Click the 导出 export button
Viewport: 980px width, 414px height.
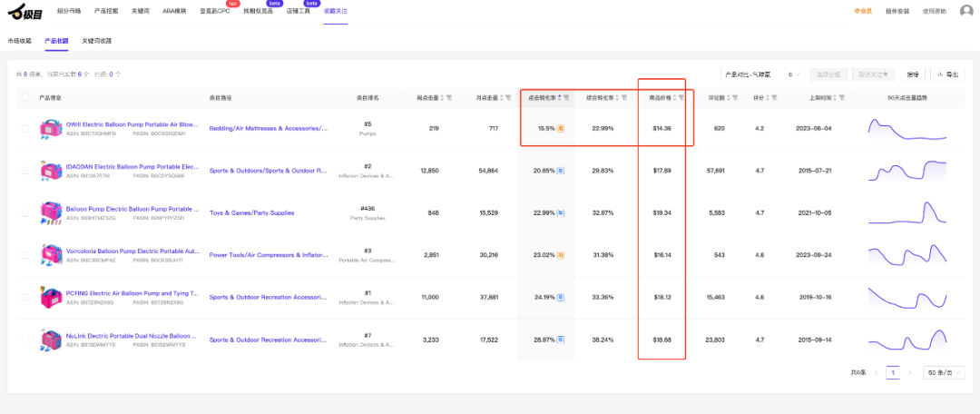click(x=947, y=74)
